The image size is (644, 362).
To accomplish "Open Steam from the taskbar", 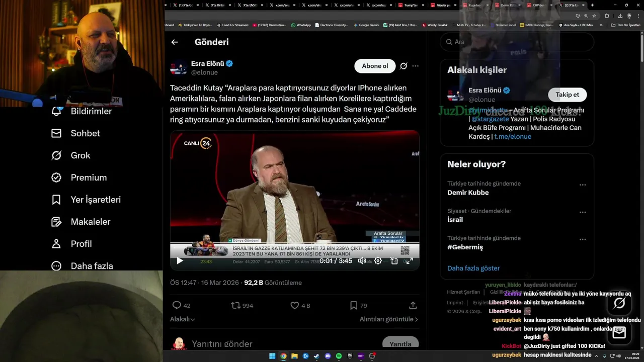I will coord(316,356).
